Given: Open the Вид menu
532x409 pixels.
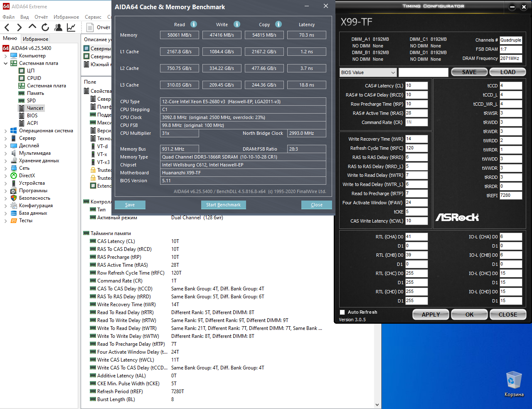Looking at the screenshot, I should click(x=25, y=17).
